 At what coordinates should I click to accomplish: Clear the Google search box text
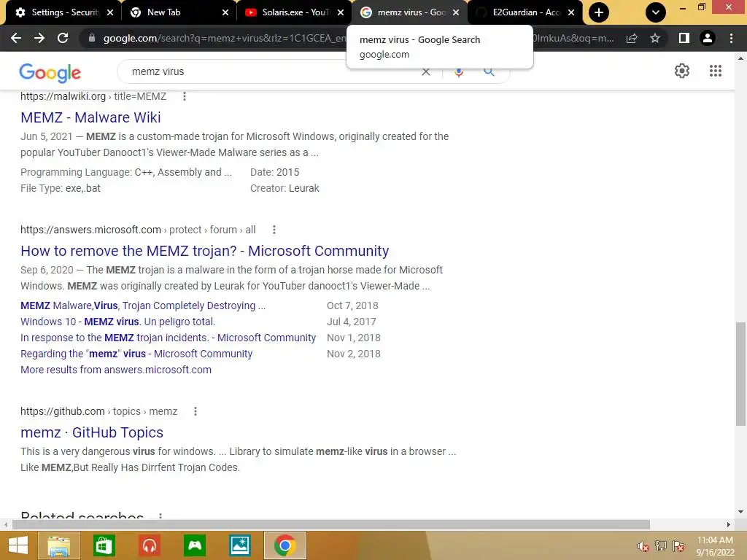426,72
